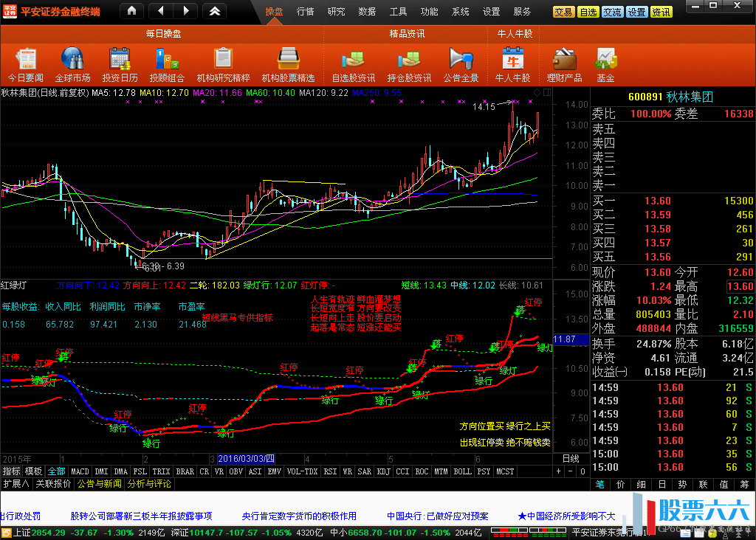
Task: Open 行情 menu
Action: tap(305, 12)
